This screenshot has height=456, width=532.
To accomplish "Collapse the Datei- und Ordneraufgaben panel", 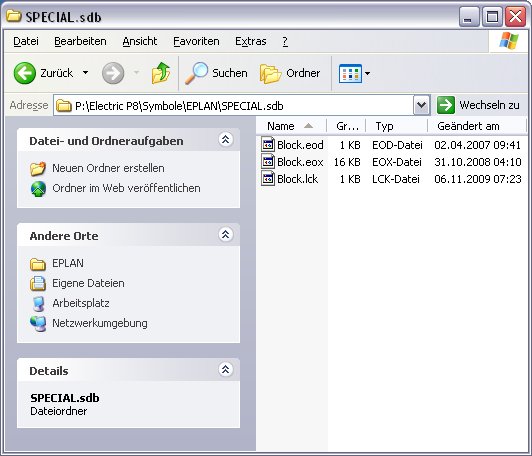I will (225, 139).
